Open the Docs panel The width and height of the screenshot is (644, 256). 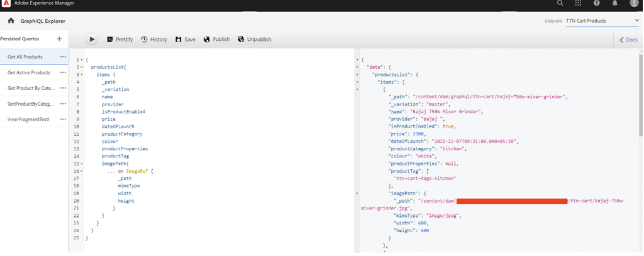click(x=628, y=40)
